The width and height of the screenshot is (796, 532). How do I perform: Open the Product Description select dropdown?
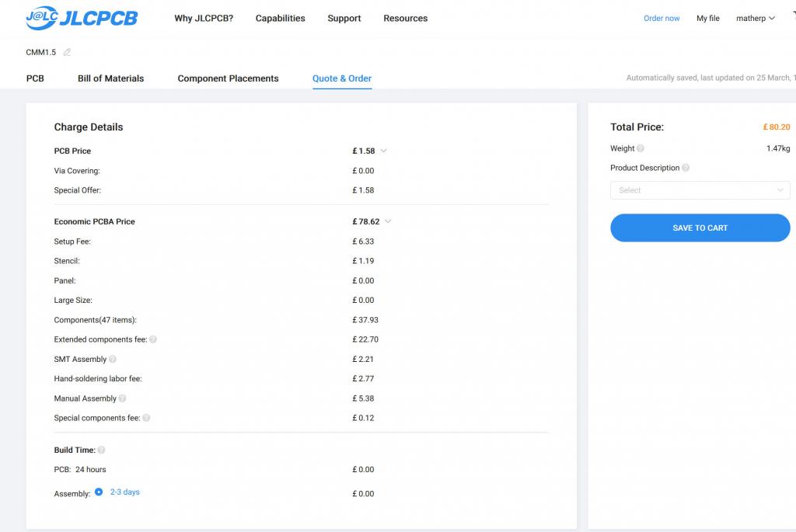700,190
